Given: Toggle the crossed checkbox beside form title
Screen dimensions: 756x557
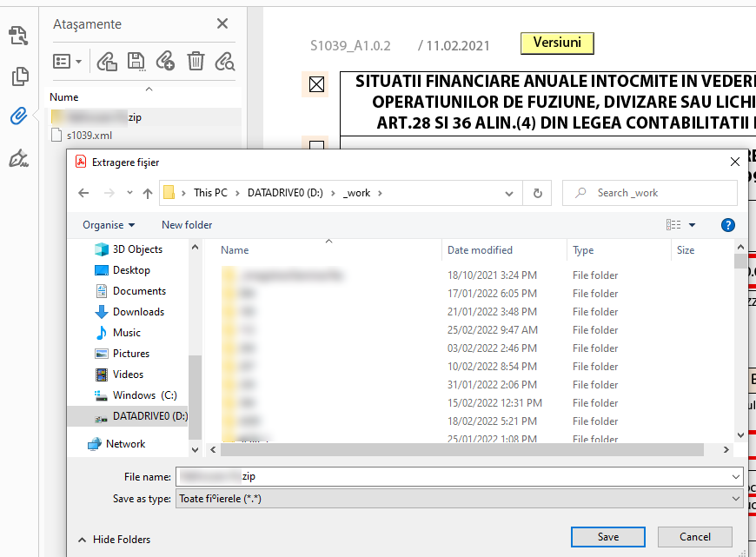Looking at the screenshot, I should pos(316,84).
